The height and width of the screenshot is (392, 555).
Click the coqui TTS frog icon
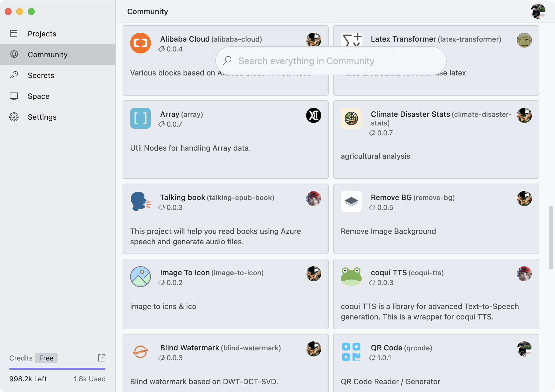351,277
